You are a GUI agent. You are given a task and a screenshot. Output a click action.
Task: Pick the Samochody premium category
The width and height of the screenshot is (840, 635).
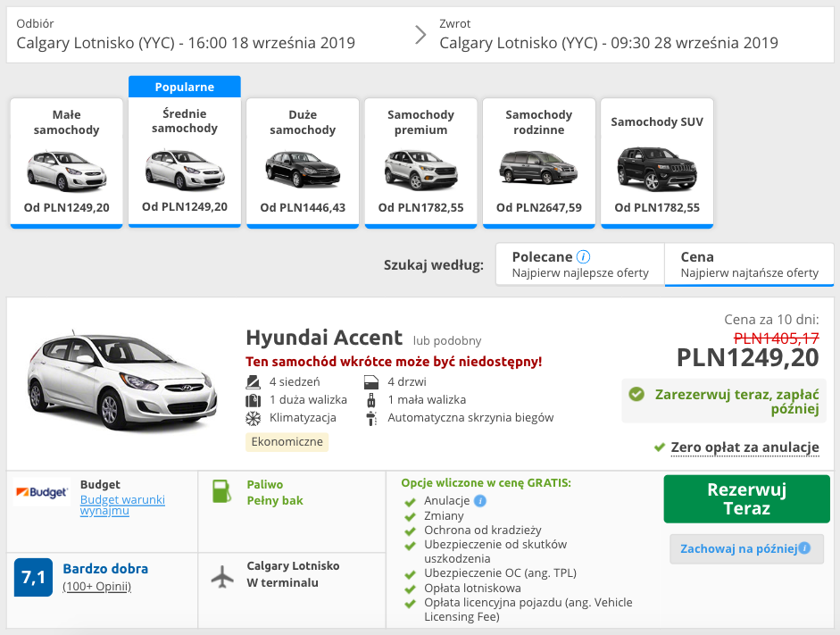(x=420, y=163)
